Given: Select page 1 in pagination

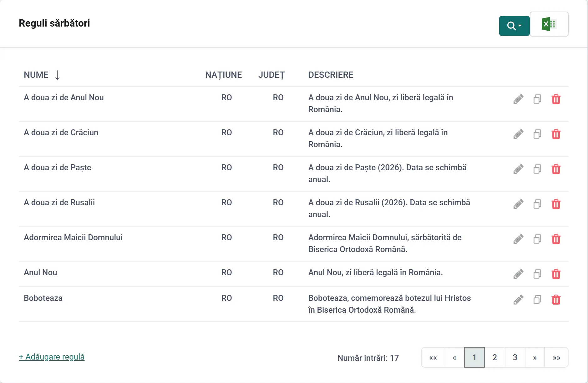Looking at the screenshot, I should 474,357.
